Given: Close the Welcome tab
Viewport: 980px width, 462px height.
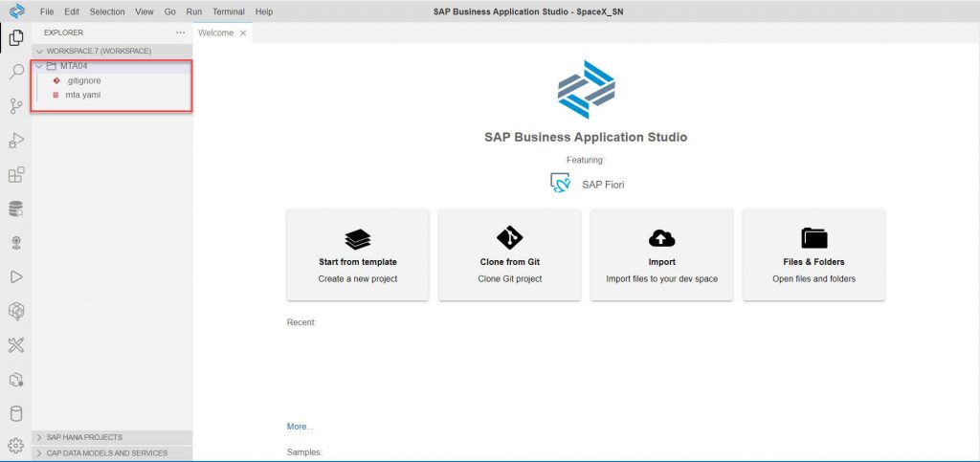Looking at the screenshot, I should pyautogui.click(x=243, y=33).
